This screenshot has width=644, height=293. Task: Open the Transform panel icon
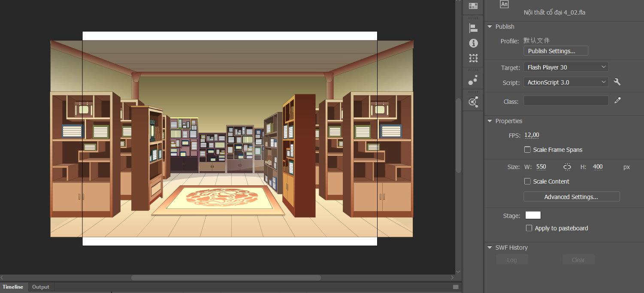pyautogui.click(x=473, y=58)
